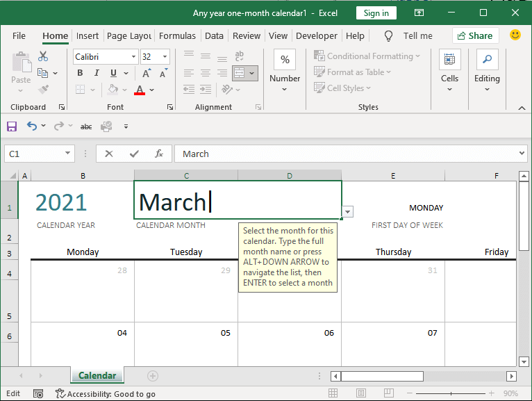Undo the last action
The image size is (532, 401).
tap(32, 126)
